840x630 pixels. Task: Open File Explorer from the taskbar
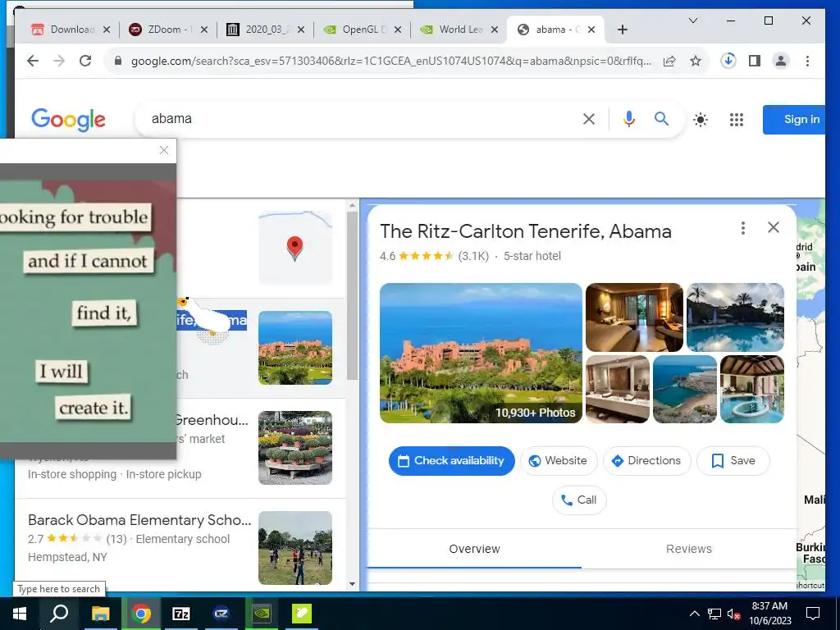point(100,614)
